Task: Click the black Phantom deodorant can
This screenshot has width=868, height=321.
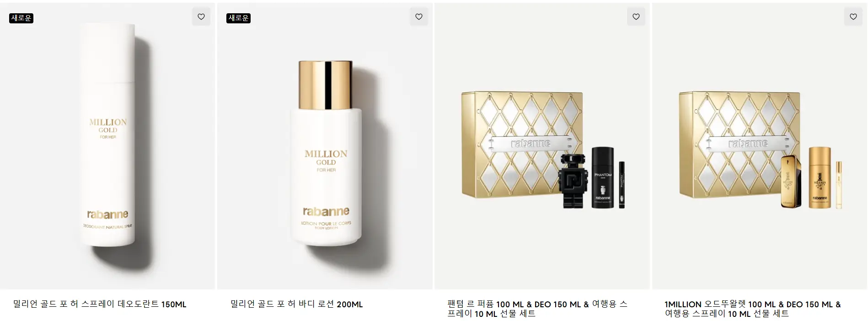Action: [603, 178]
